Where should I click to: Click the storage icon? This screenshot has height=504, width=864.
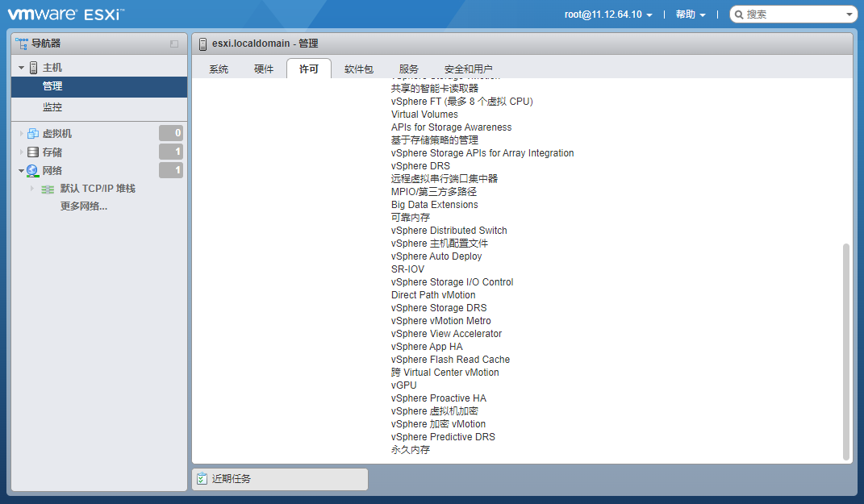pos(33,152)
